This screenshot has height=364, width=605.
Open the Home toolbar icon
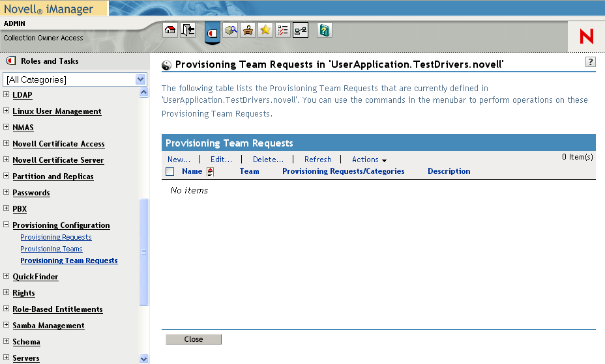tap(170, 30)
